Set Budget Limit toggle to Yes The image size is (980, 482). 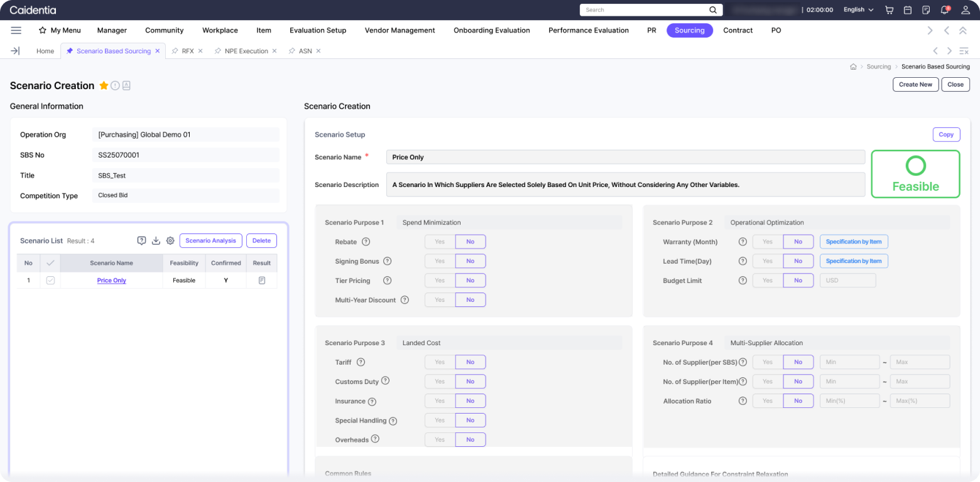[768, 281]
